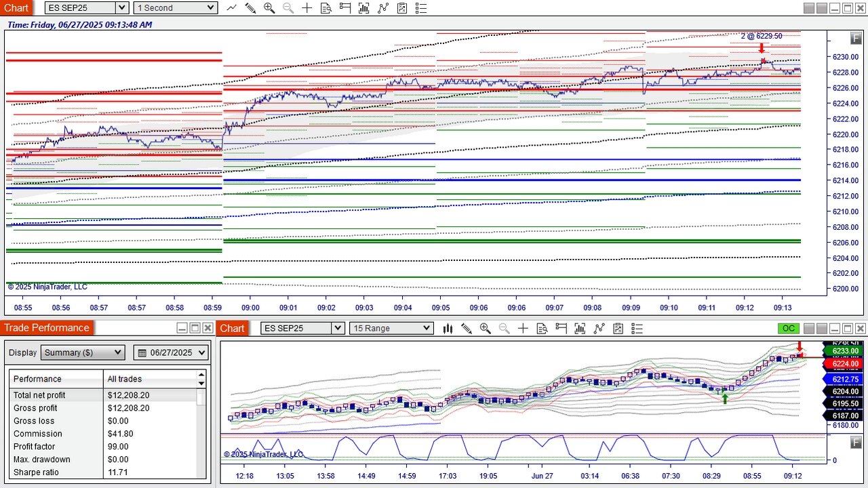This screenshot has width=868, height=488.
Task: Click the green OC button
Action: pyautogui.click(x=788, y=328)
